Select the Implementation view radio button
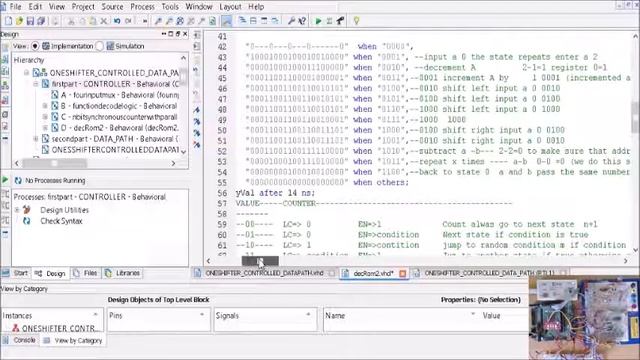 point(35,46)
